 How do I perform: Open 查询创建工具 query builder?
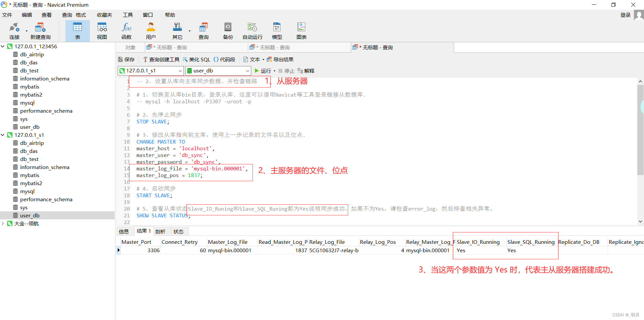161,59
